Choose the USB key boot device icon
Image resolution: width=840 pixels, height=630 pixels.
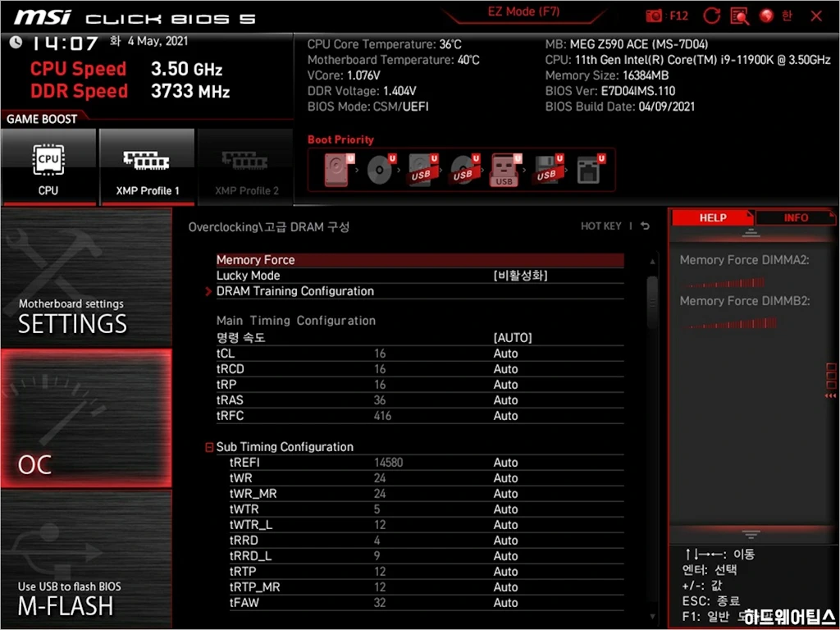pos(504,171)
